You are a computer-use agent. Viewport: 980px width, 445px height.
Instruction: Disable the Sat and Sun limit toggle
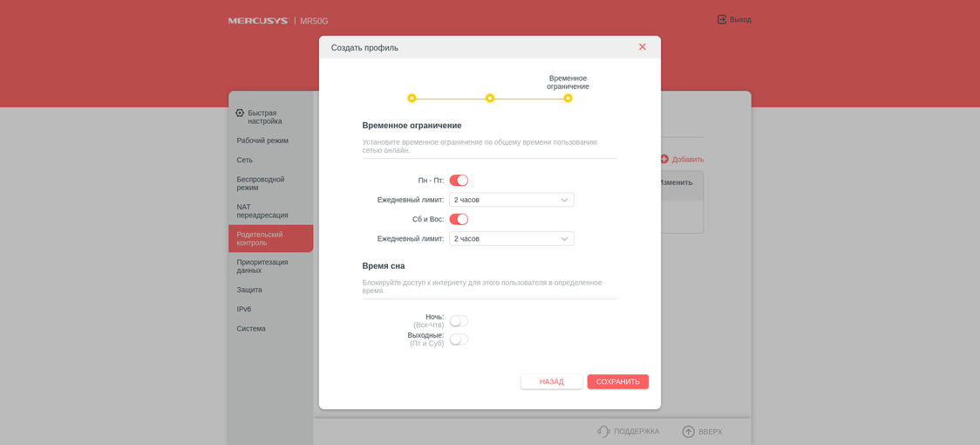tap(459, 219)
